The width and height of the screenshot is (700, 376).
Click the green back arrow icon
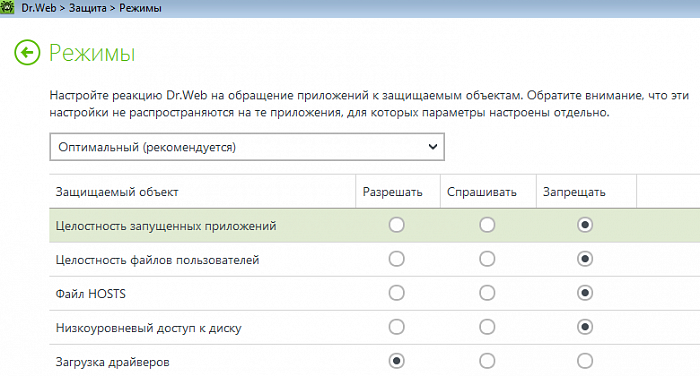27,53
